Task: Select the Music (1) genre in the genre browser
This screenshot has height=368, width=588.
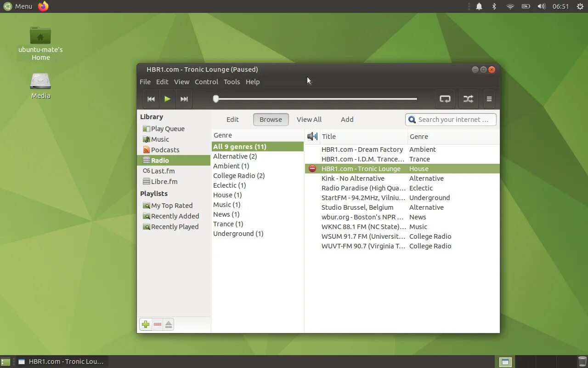Action: click(257, 205)
